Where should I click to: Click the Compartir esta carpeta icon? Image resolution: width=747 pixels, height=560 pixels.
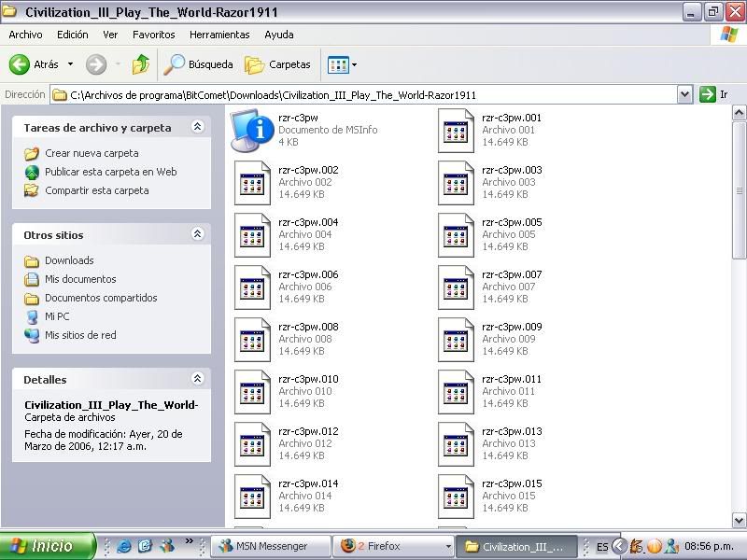[x=32, y=190]
